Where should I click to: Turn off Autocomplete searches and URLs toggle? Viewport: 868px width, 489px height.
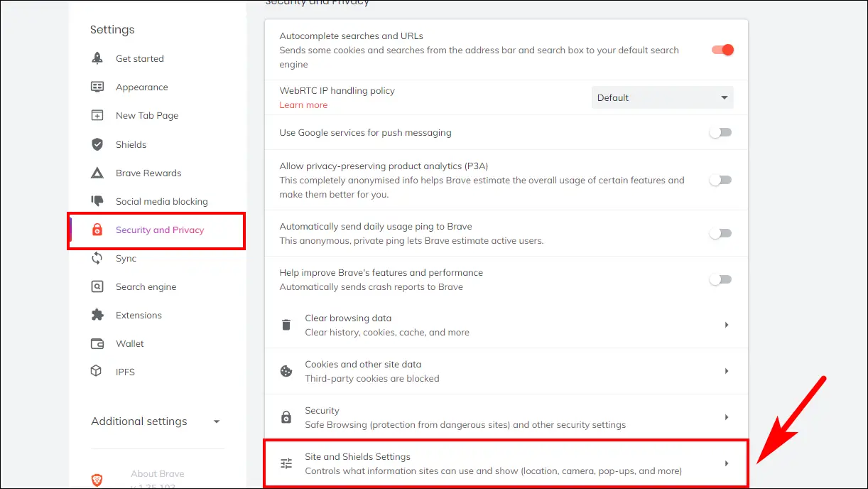click(722, 50)
